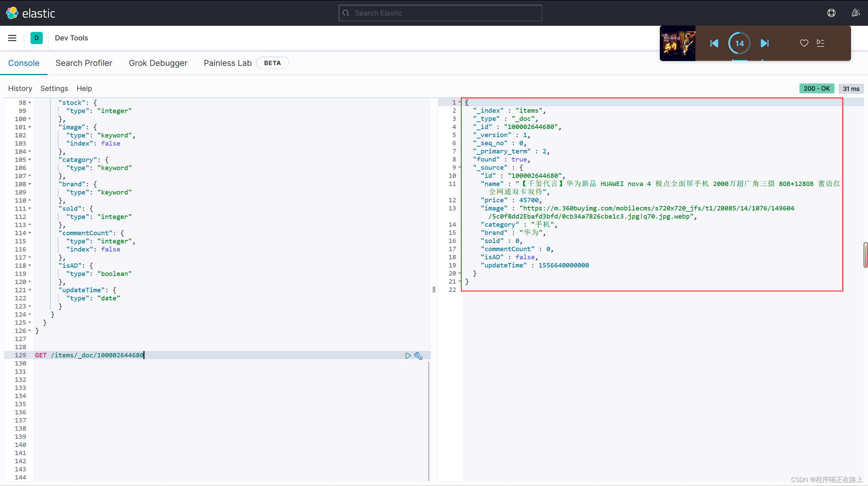The width and height of the screenshot is (868, 486).
Task: Like the song with heart icon
Action: point(804,43)
